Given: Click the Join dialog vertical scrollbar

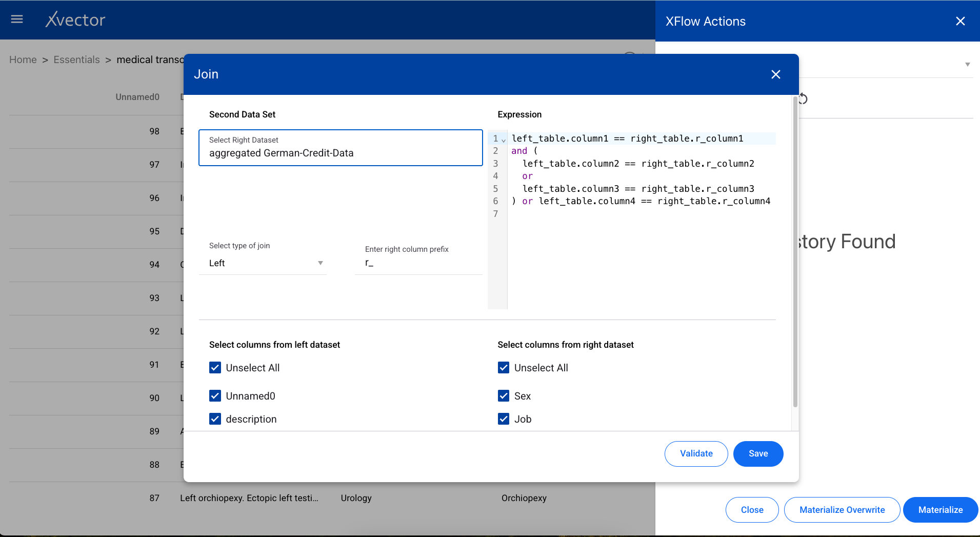Looking at the screenshot, I should pos(795,251).
